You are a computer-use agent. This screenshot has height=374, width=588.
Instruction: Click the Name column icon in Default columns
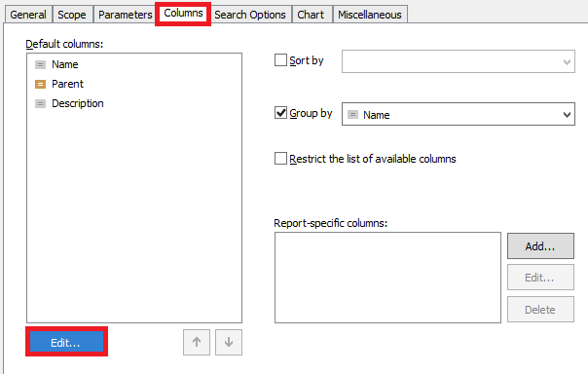(40, 64)
